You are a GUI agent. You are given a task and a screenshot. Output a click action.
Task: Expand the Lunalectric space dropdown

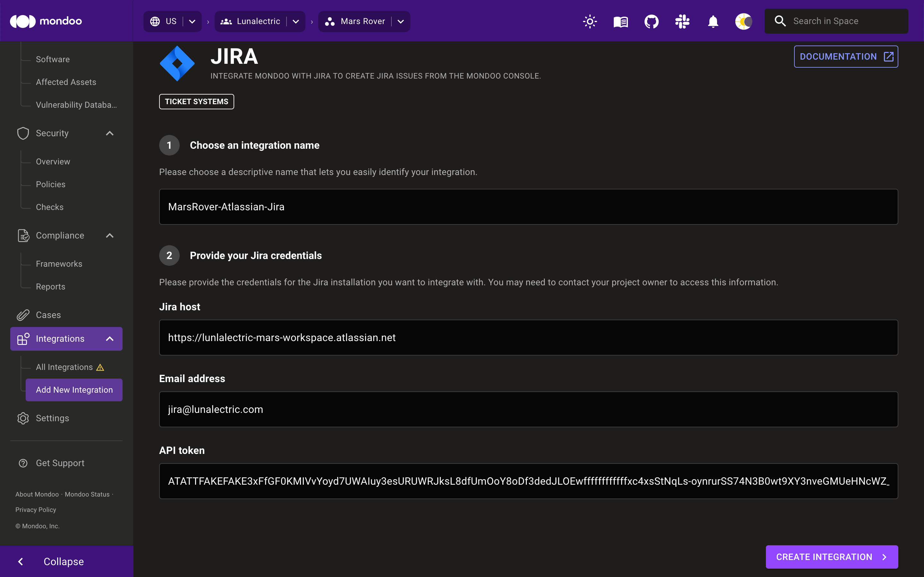coord(296,21)
